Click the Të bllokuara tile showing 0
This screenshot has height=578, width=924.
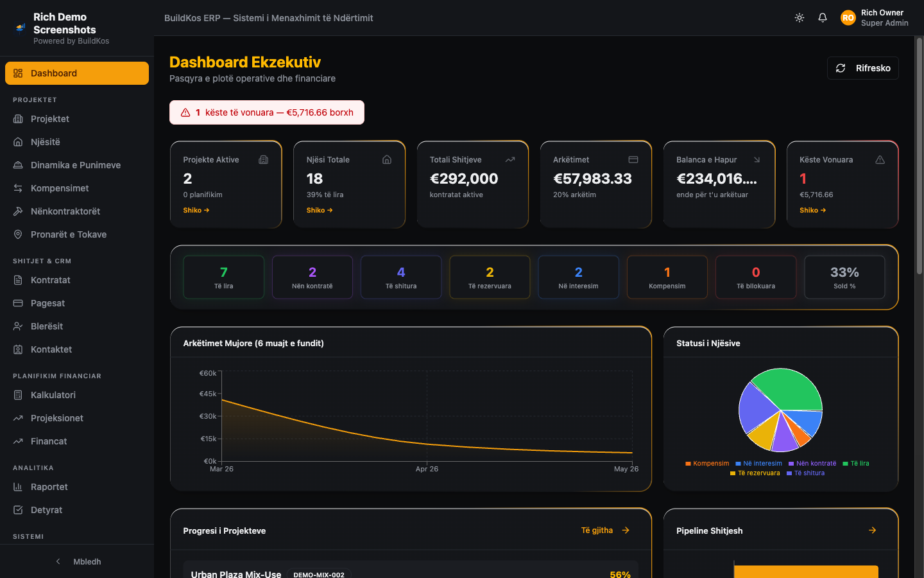[x=756, y=277]
